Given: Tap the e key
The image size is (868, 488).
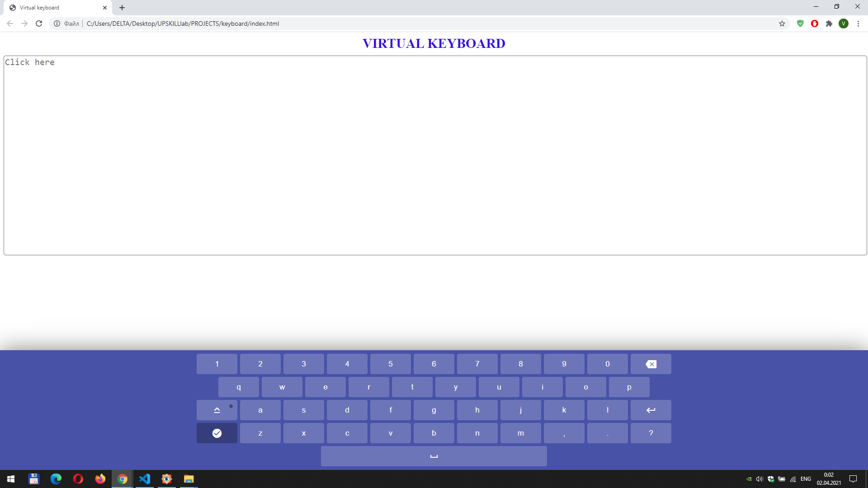Looking at the screenshot, I should [x=325, y=387].
